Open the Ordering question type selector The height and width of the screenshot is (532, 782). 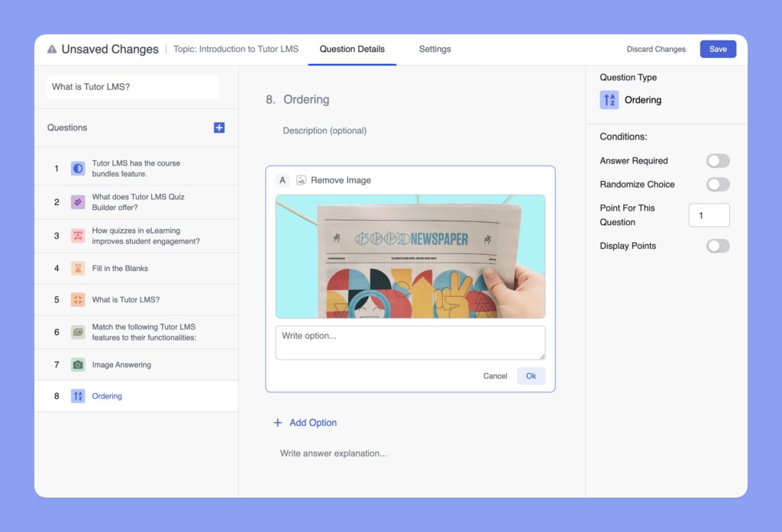631,100
